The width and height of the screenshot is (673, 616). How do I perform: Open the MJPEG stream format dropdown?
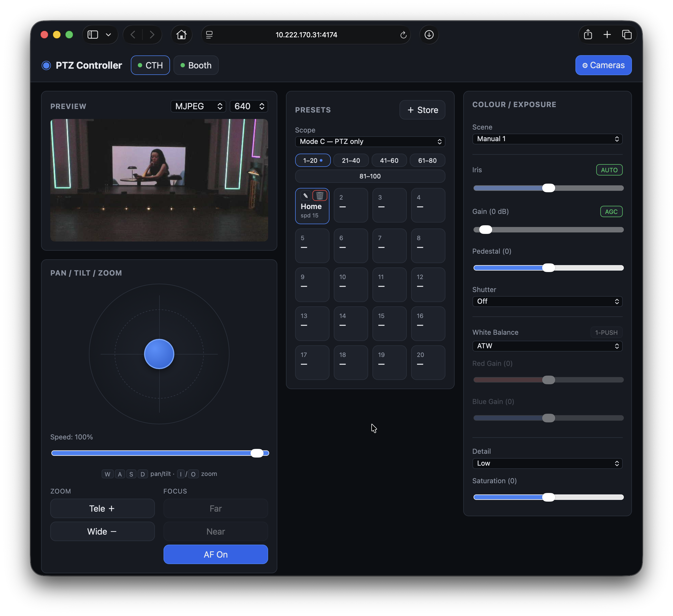[x=198, y=106]
